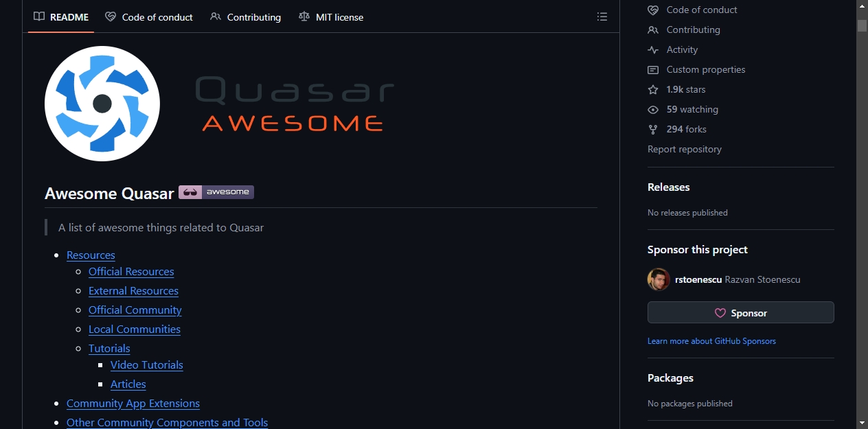The image size is (868, 429).
Task: Click the vertical scrollbar thumb
Action: click(x=862, y=25)
